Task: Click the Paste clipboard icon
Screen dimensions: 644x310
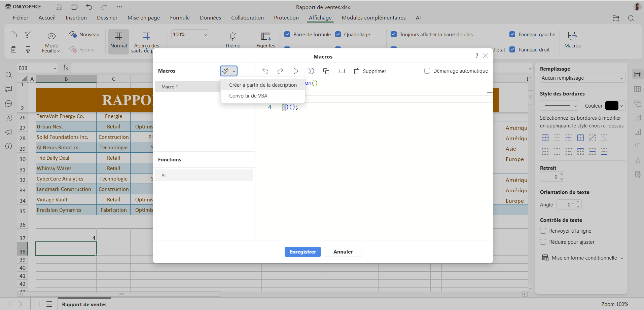Action: pyautogui.click(x=13, y=49)
